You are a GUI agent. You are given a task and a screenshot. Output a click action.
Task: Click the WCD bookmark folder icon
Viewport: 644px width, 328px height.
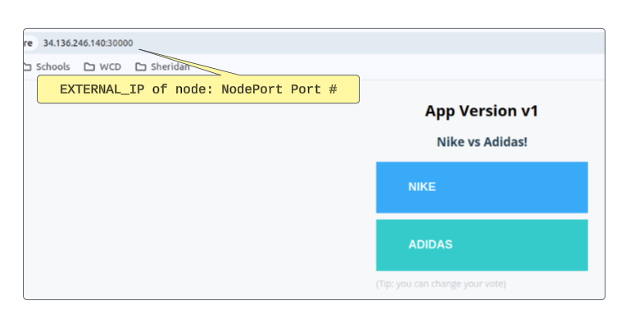click(89, 67)
